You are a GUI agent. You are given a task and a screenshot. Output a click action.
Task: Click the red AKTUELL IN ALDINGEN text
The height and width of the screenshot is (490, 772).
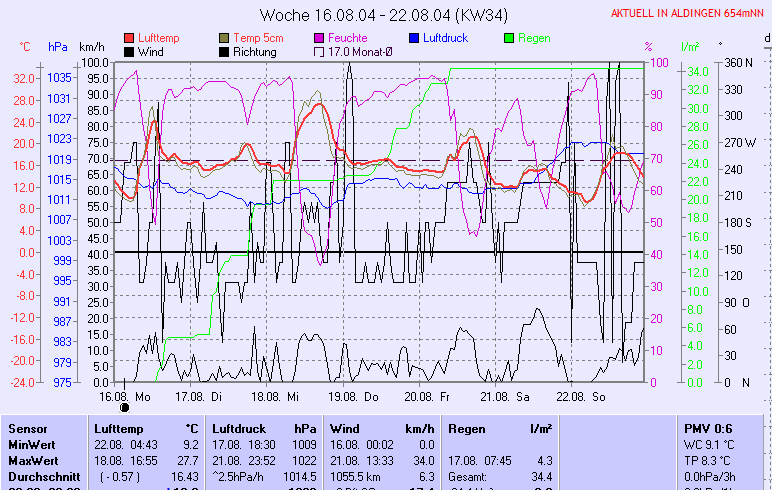[688, 13]
